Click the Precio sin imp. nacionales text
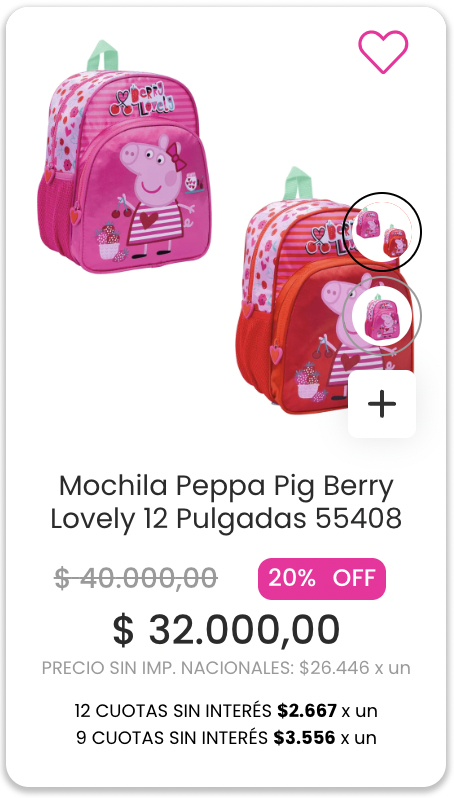Image resolution: width=454 pixels, height=798 pixels. pyautogui.click(x=226, y=668)
